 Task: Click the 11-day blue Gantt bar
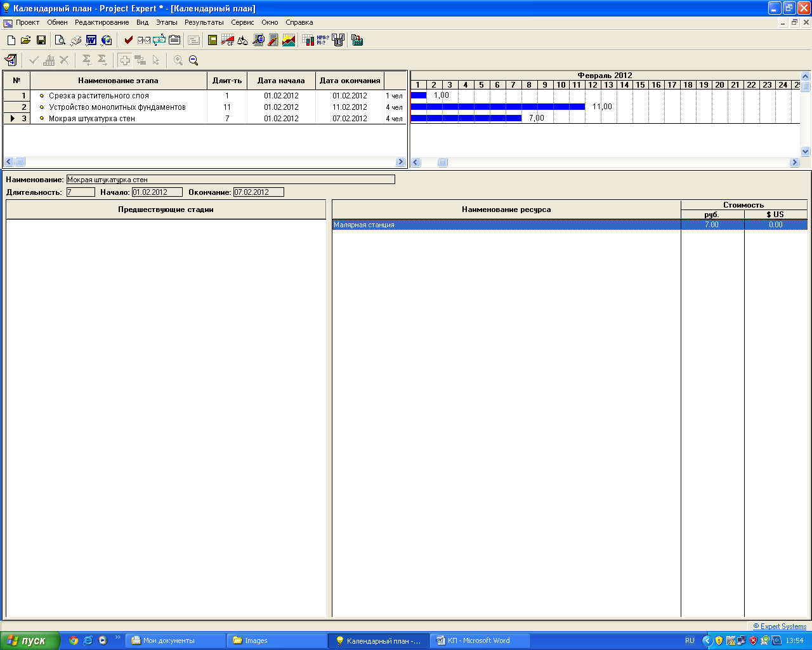498,107
